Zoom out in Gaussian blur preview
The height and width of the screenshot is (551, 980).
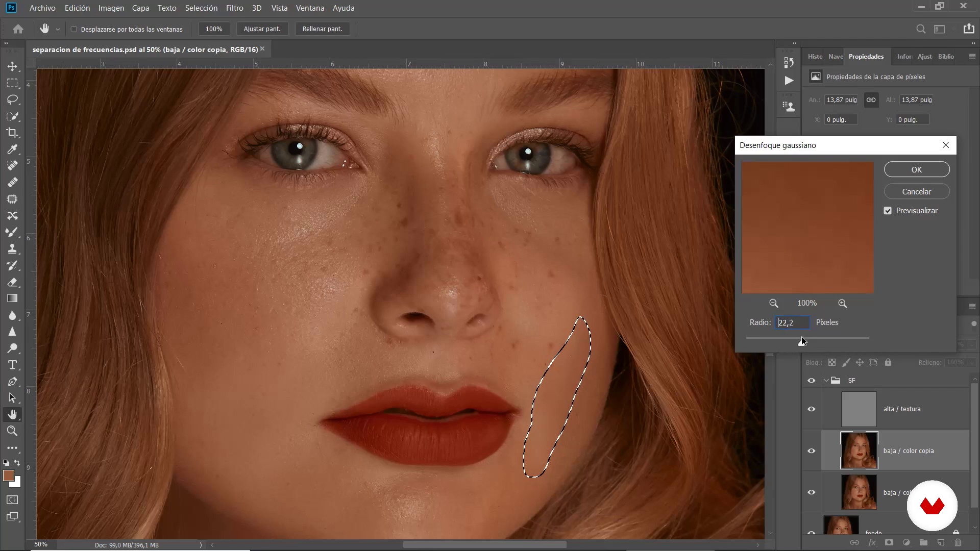click(774, 304)
